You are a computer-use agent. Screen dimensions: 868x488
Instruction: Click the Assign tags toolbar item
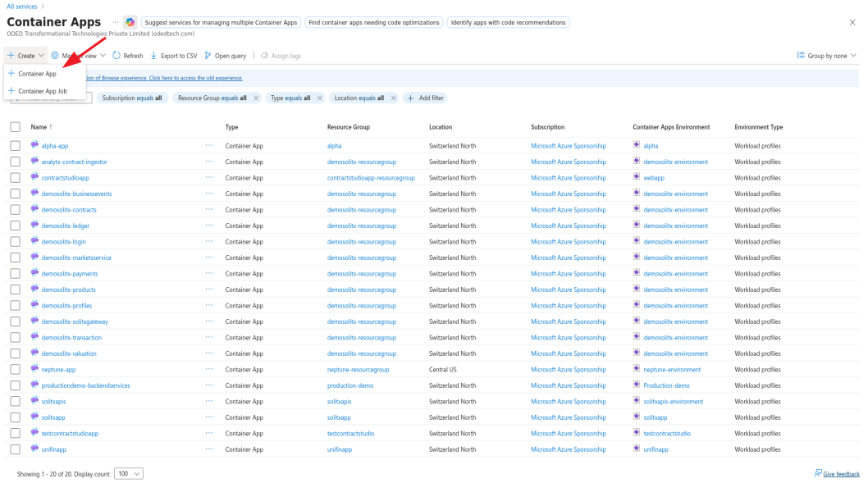pyautogui.click(x=281, y=56)
